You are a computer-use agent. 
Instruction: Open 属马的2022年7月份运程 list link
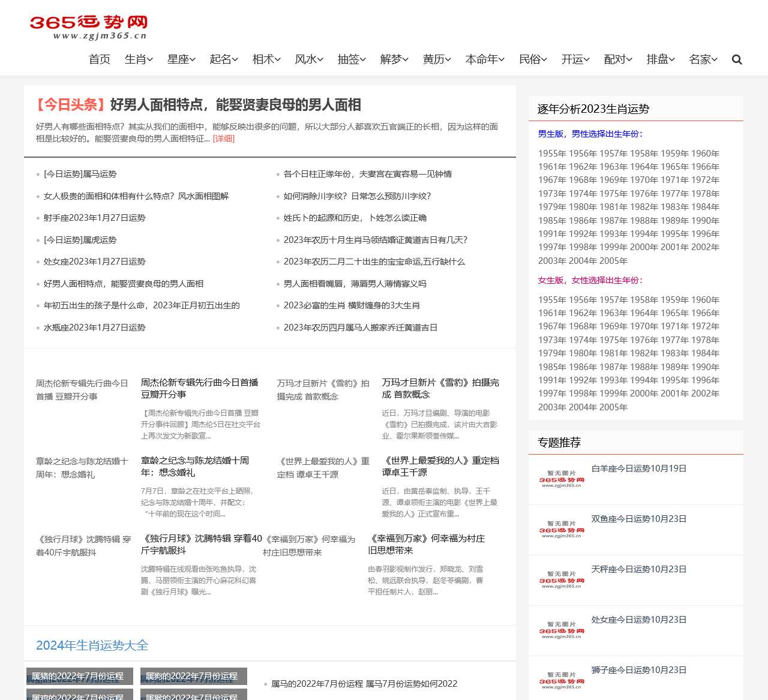[364, 684]
